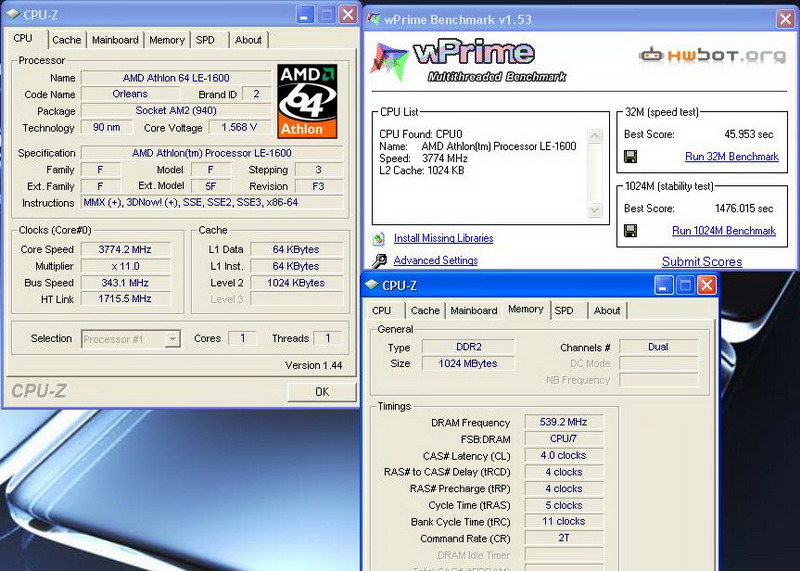Minimize the CPU-Z Memory window
The width and height of the screenshot is (800, 571).
(663, 285)
